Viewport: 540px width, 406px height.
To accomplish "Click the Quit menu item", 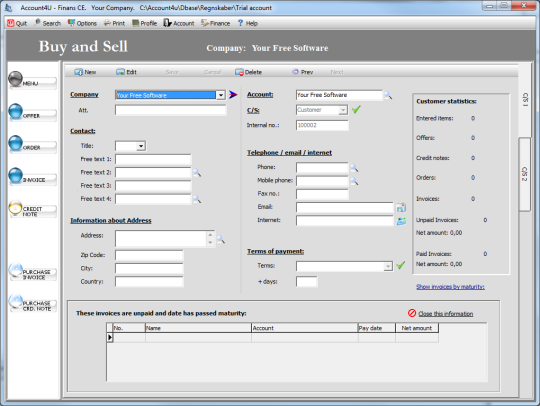I will coord(17,23).
